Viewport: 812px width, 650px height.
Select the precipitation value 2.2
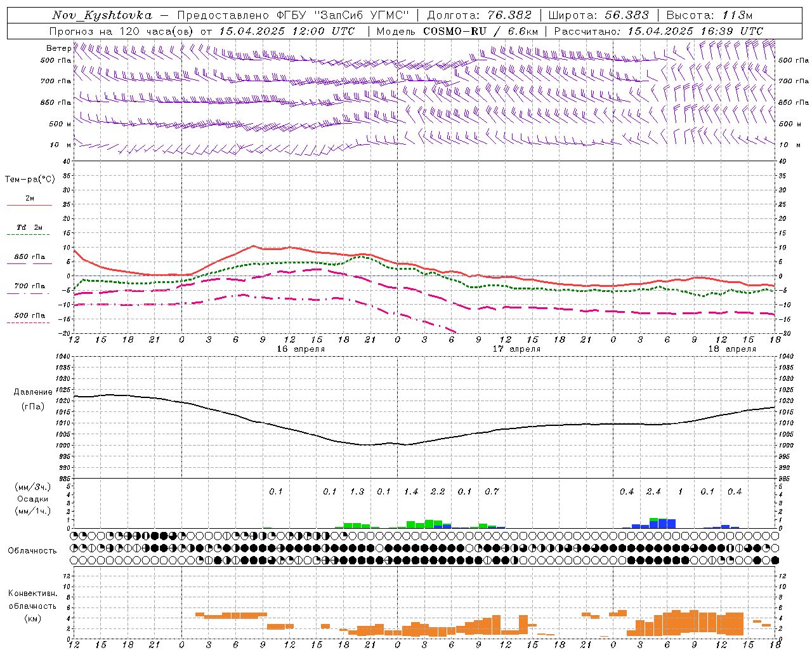[x=438, y=492]
